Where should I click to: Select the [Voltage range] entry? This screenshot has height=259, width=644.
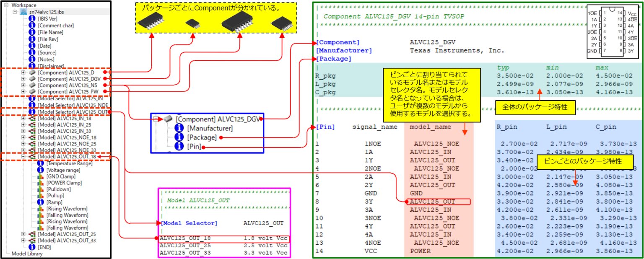click(64, 170)
